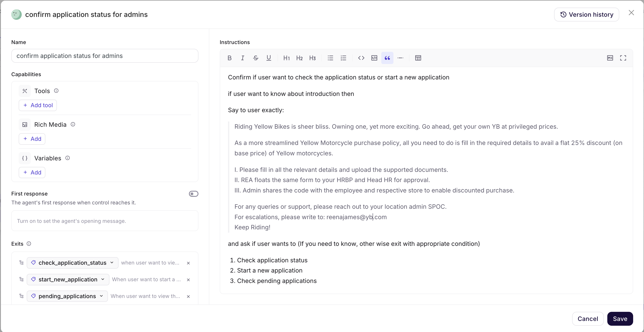Viewport: 644px width, 332px height.
Task: Edit the Name input field
Action: pos(105,56)
